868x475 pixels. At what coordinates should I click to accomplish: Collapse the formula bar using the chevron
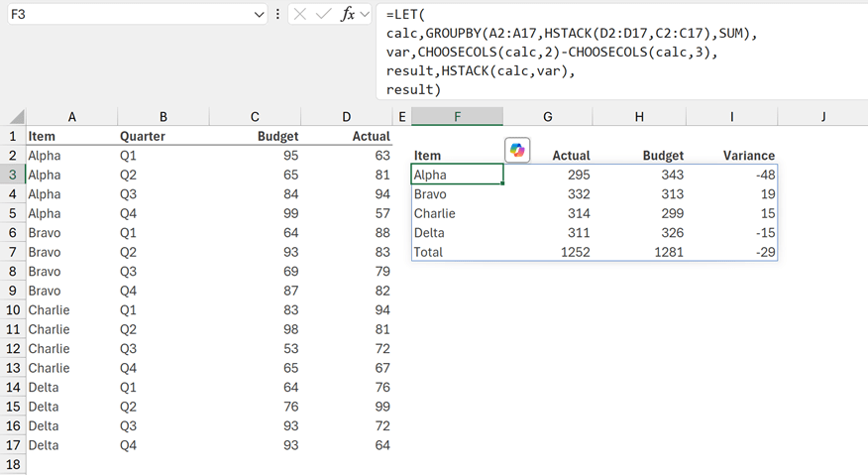click(365, 14)
